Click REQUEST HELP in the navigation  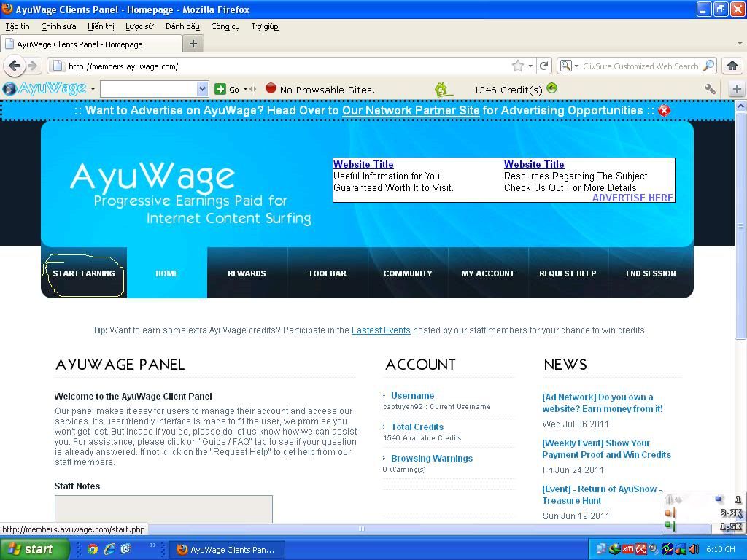[568, 273]
